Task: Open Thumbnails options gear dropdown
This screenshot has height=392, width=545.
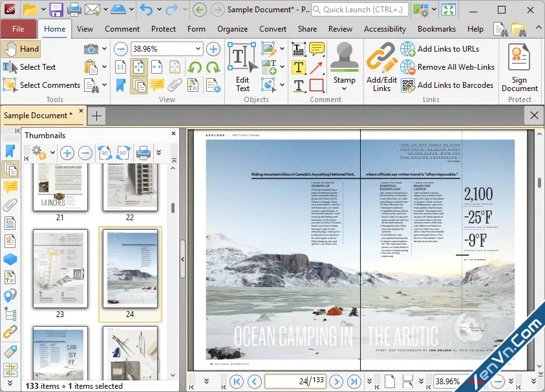Action: click(52, 152)
